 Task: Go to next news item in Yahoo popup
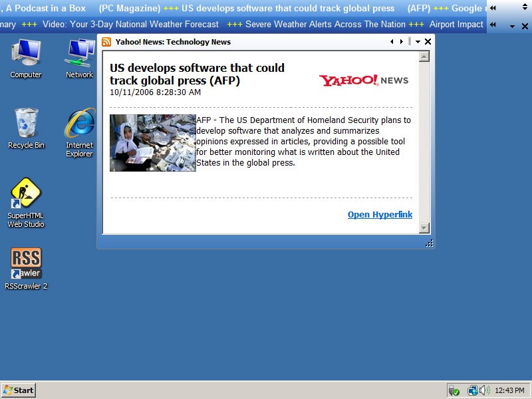click(x=402, y=41)
